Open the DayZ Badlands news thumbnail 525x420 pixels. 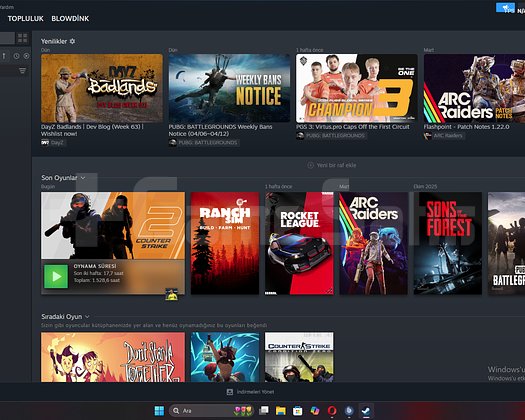[102, 88]
